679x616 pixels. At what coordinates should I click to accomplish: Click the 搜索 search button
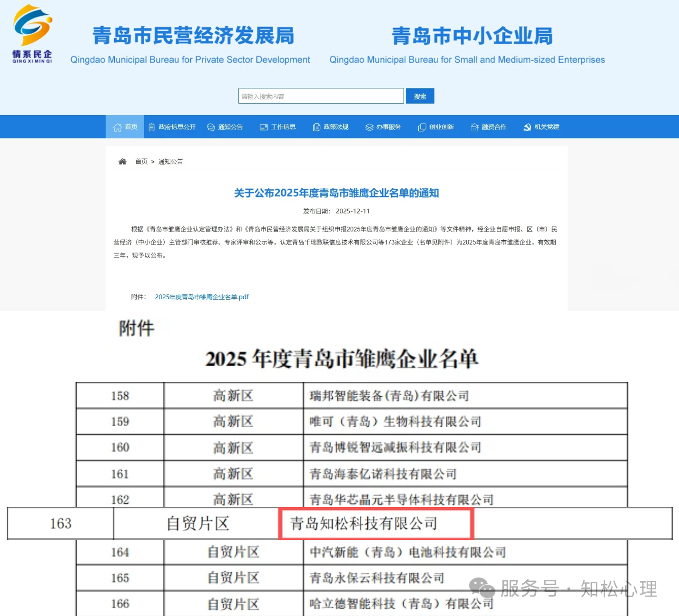pos(420,96)
